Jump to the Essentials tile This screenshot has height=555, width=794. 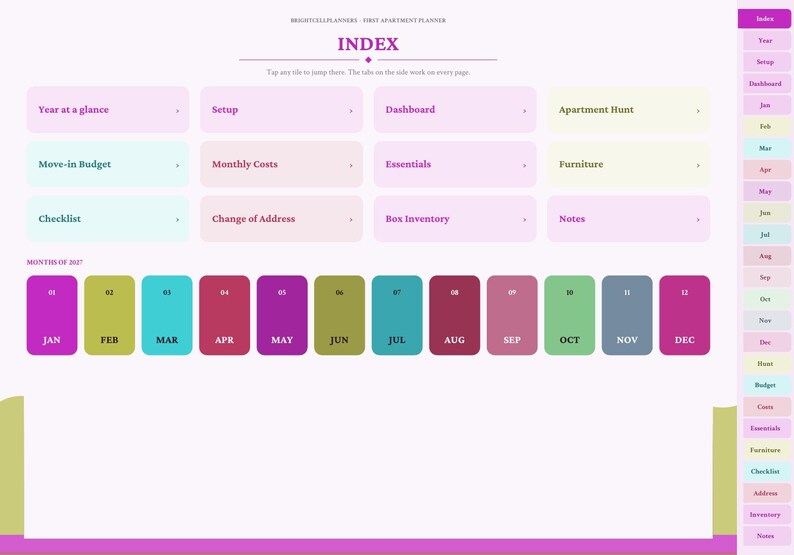pyautogui.click(x=455, y=164)
